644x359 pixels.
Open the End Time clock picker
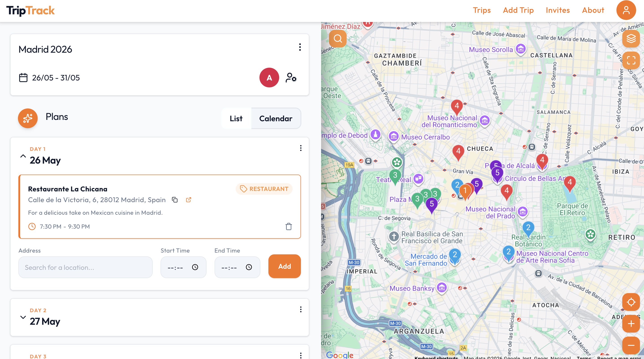(249, 267)
